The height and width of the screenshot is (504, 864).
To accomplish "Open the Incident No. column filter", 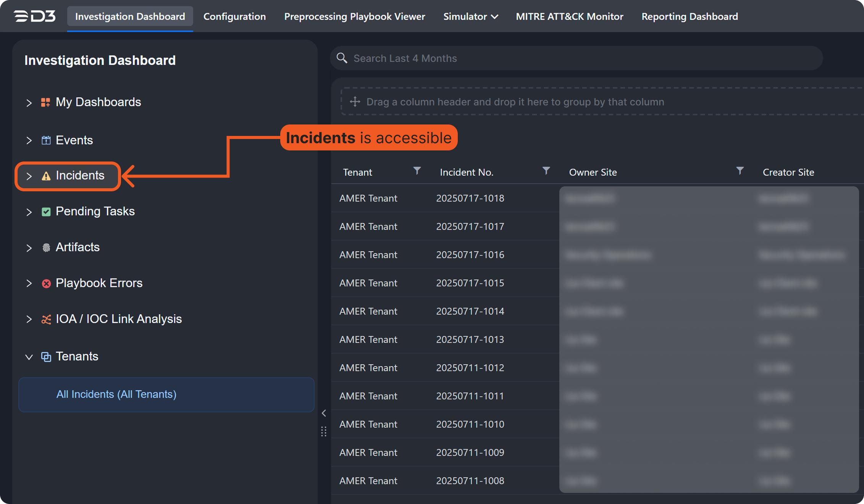I will (x=546, y=171).
